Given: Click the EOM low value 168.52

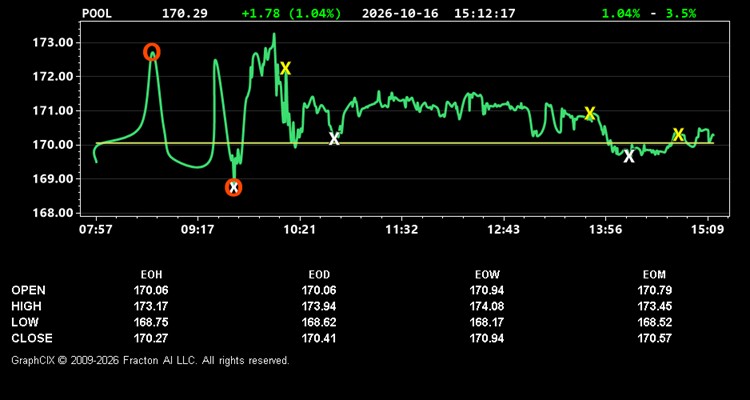Looking at the screenshot, I should coord(655,322).
